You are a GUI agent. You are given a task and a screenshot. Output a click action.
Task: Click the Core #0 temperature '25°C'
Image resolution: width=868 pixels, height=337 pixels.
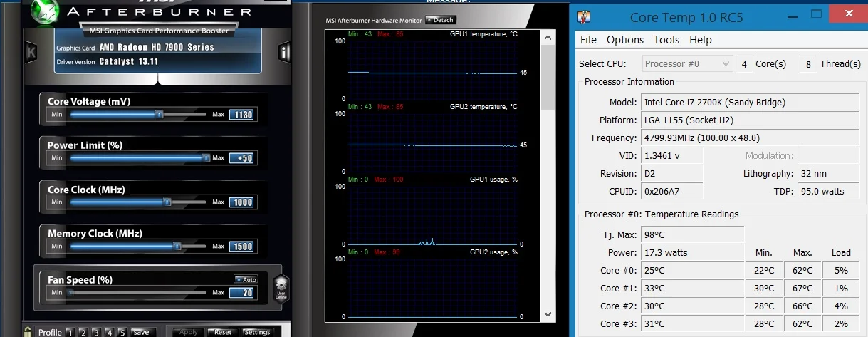pyautogui.click(x=692, y=270)
